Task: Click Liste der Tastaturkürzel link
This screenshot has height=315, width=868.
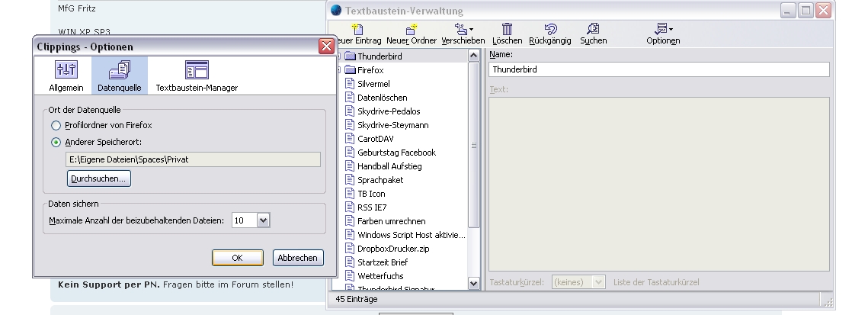Action: [656, 282]
